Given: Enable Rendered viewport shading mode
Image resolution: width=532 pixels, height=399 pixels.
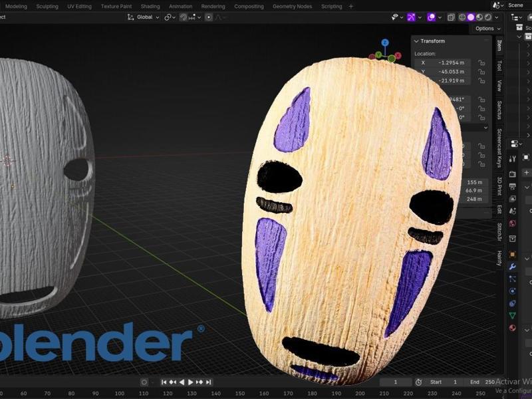Looking at the screenshot, I should coord(488,18).
